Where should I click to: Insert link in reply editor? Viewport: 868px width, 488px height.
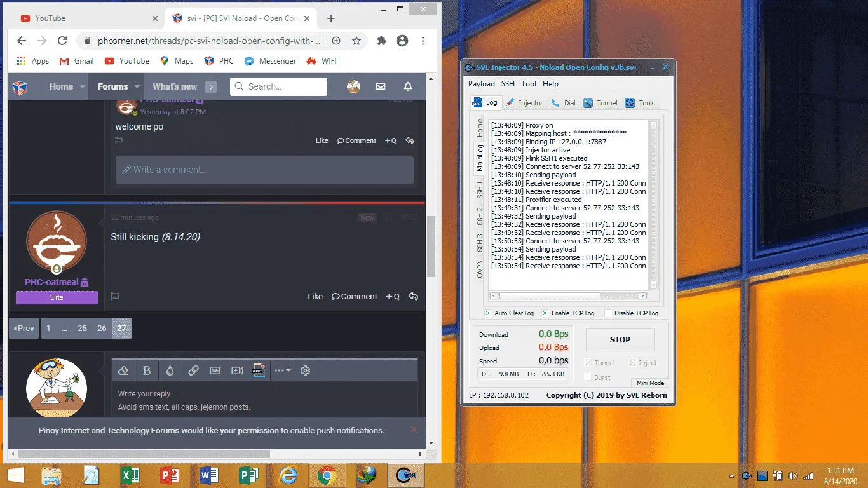193,370
